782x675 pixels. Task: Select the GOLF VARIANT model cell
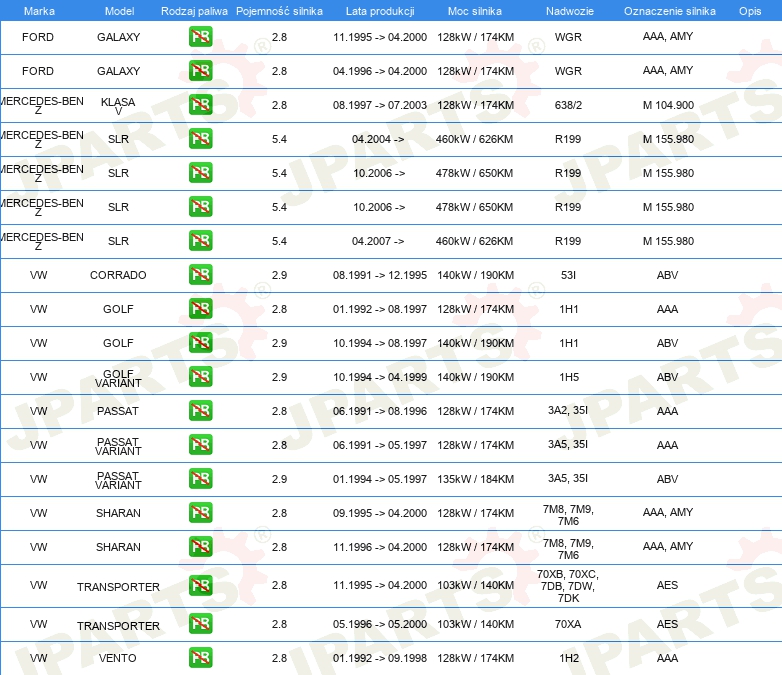(x=118, y=378)
